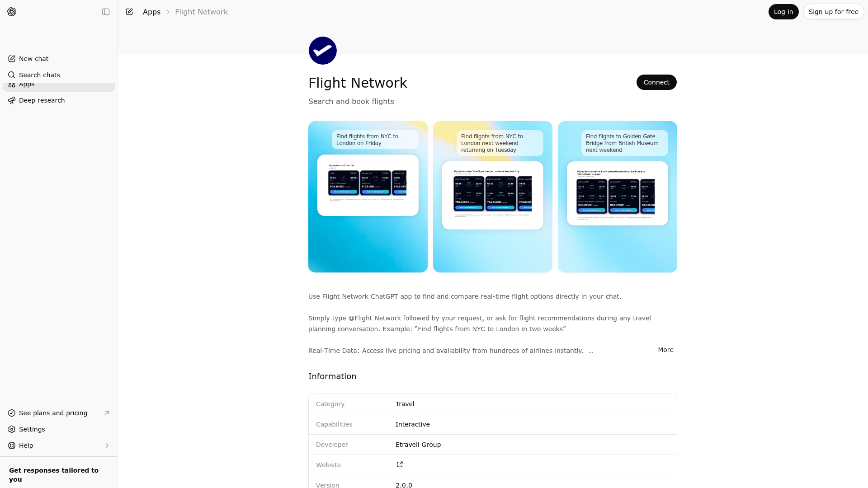Select Flight Network in the breadcrumb

pos(201,12)
